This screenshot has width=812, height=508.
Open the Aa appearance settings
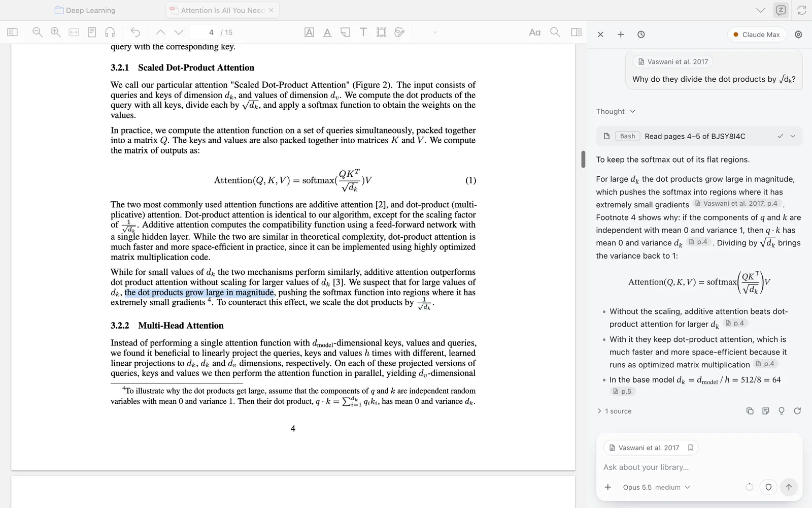click(x=534, y=33)
